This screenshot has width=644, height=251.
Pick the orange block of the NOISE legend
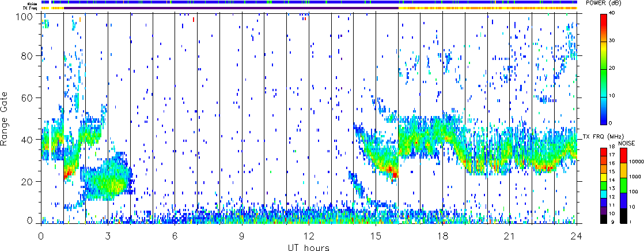pos(624,170)
